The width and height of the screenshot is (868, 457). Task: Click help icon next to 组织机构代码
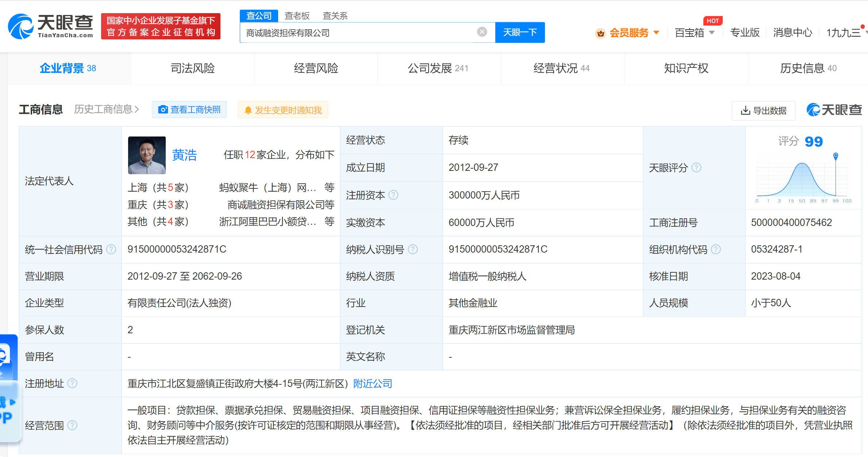pyautogui.click(x=716, y=249)
